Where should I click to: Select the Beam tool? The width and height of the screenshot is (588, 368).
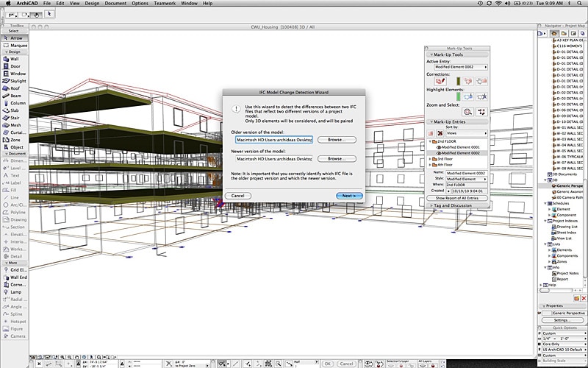[x=14, y=96]
